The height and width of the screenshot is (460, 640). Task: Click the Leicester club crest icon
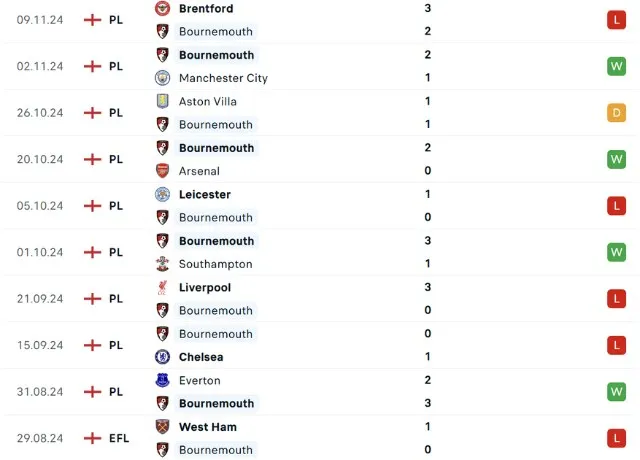coord(163,194)
